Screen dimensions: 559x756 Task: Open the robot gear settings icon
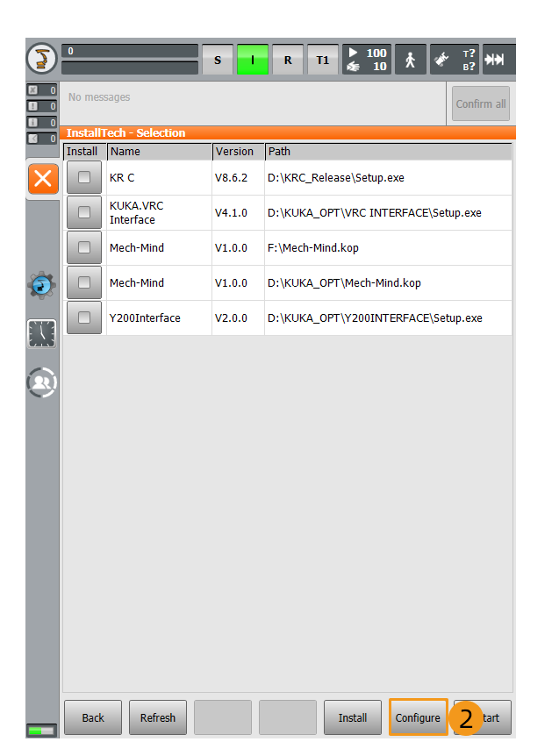42,285
